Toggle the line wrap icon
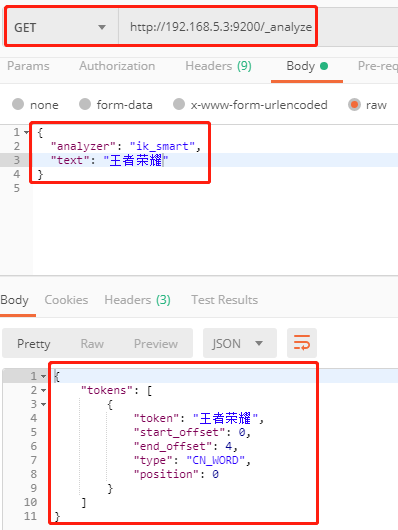398x530 pixels. click(302, 343)
